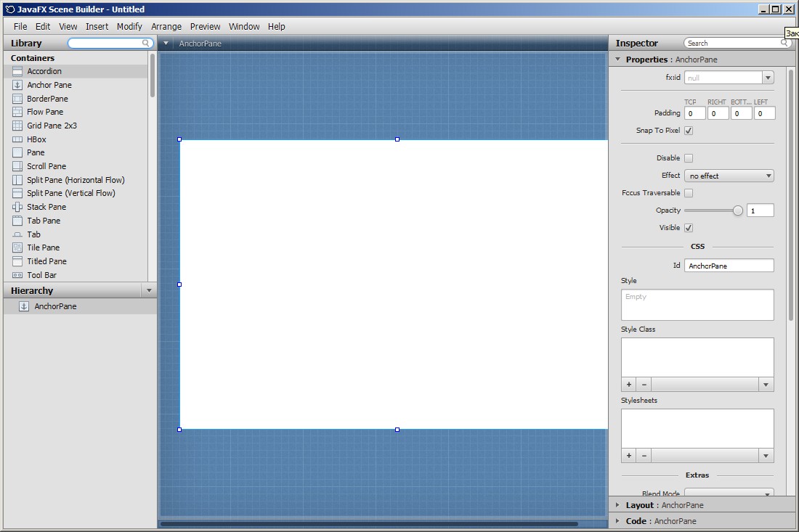Screen dimensions: 799x532
Task: Toggle the Snap To Pixel checkbox
Action: pyautogui.click(x=689, y=131)
